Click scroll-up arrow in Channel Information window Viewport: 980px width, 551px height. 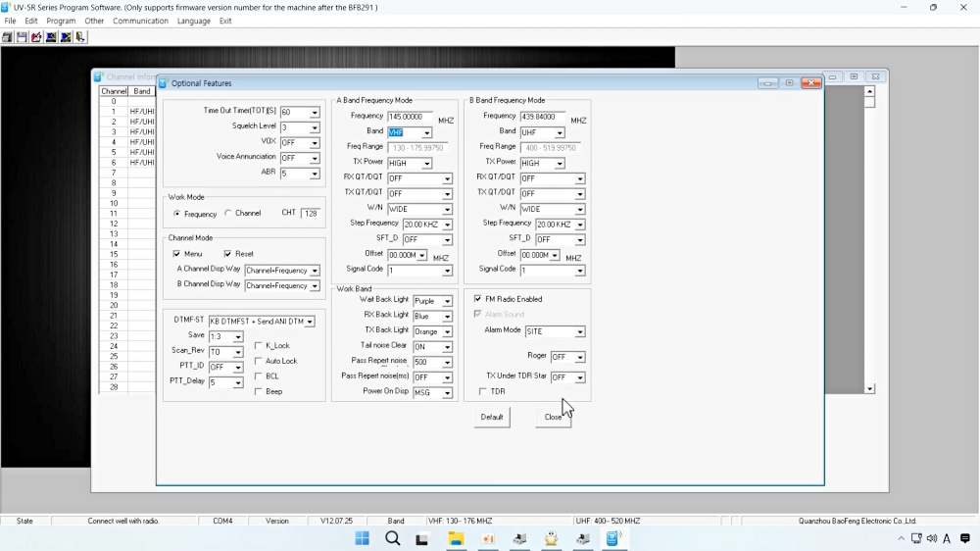click(869, 91)
